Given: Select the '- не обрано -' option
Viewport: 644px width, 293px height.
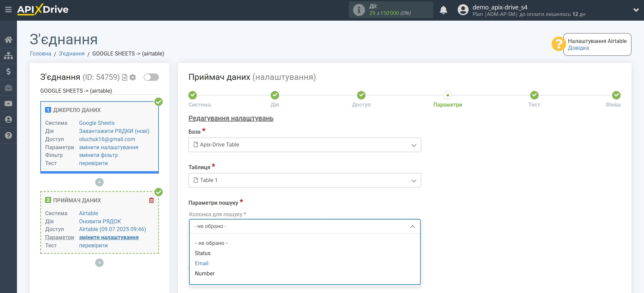Looking at the screenshot, I should point(305,243).
